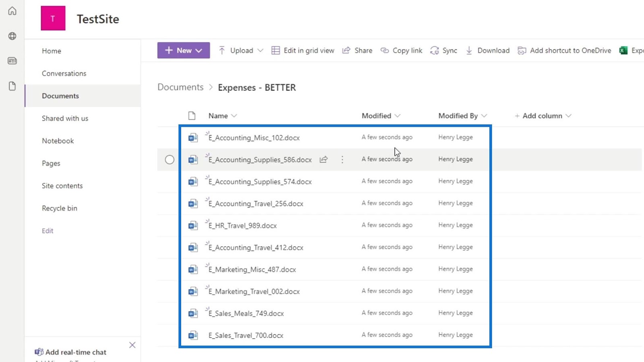Viewport: 644px width, 362px height.
Task: Open the files page icon in the rail
Action: (x=12, y=86)
